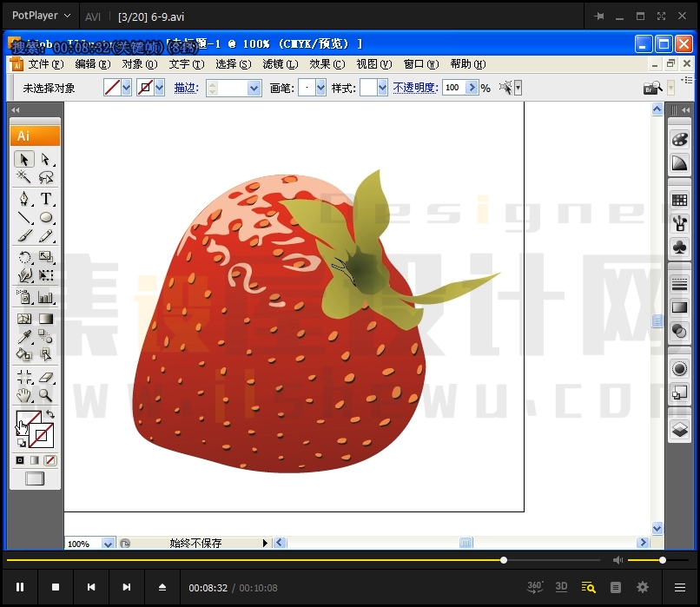Choose the Live Paint Bucket tool

[x=24, y=354]
